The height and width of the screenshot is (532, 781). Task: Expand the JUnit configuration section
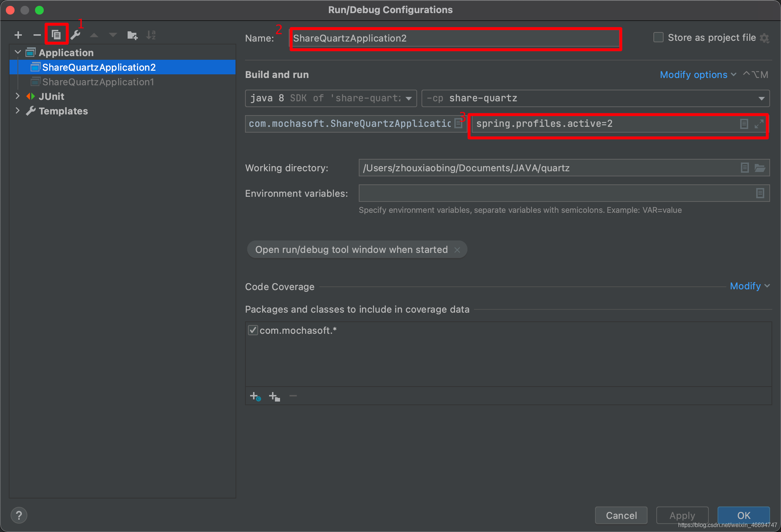click(17, 95)
